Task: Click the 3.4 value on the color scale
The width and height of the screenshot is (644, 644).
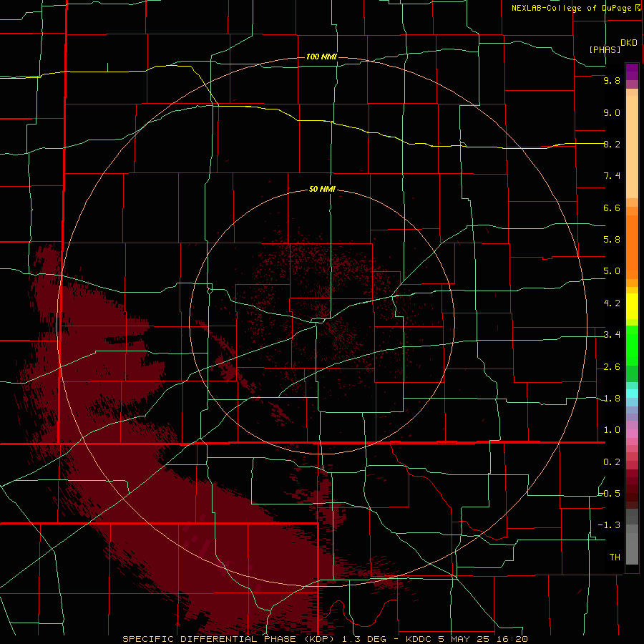Action: [612, 335]
